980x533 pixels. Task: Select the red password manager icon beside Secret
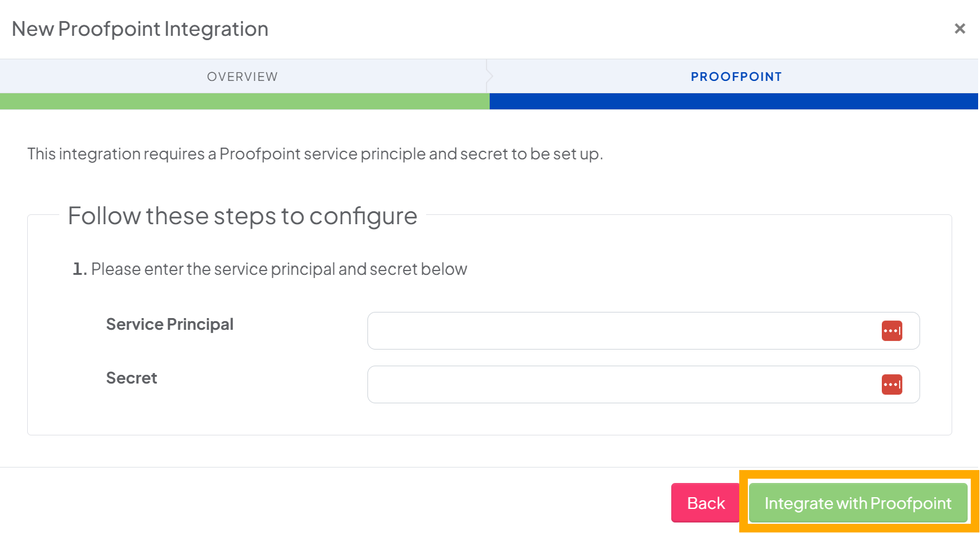coord(892,384)
